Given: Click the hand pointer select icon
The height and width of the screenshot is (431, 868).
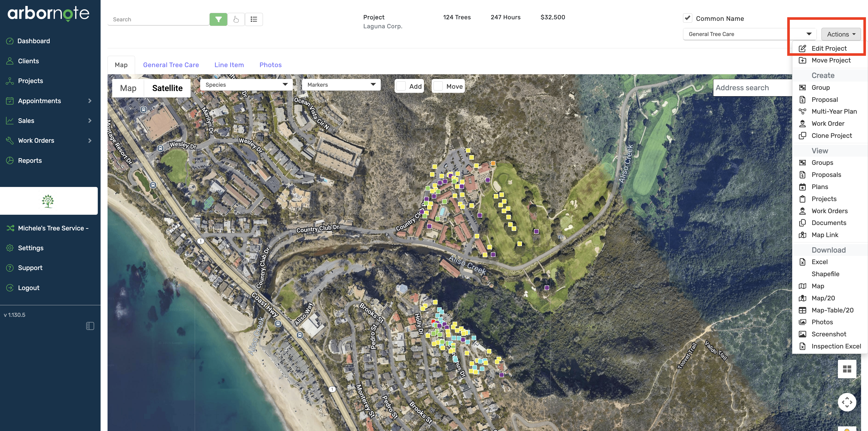Looking at the screenshot, I should (236, 19).
